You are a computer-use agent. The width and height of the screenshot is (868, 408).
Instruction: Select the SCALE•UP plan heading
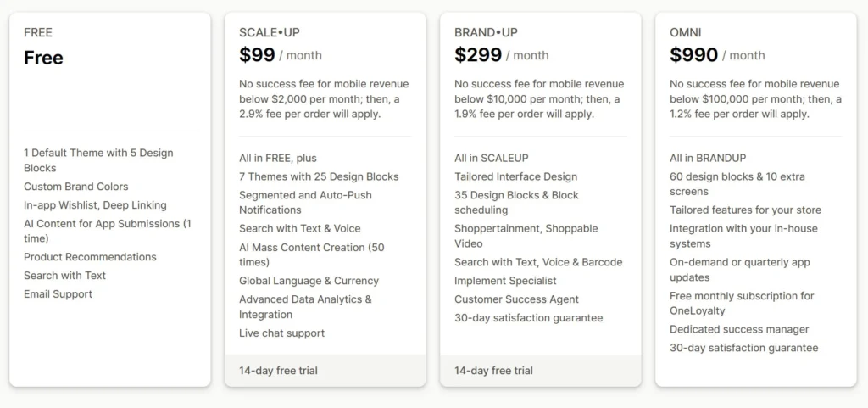pos(269,32)
